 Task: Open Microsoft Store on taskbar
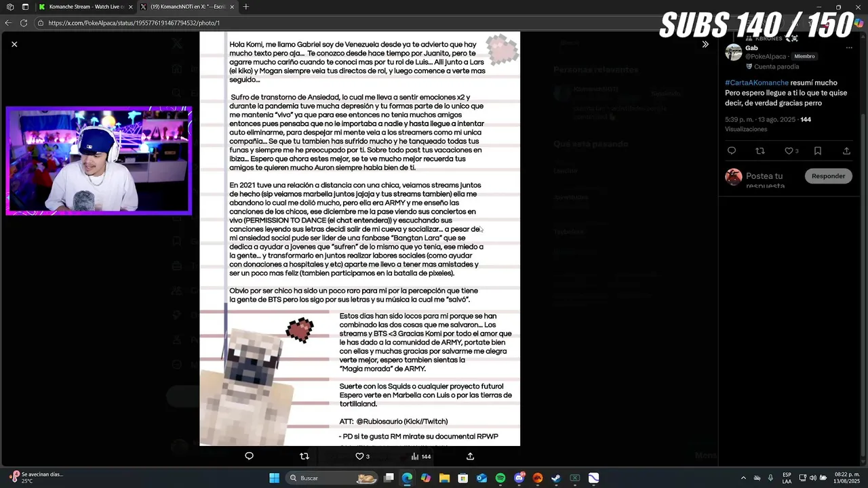pos(463,478)
